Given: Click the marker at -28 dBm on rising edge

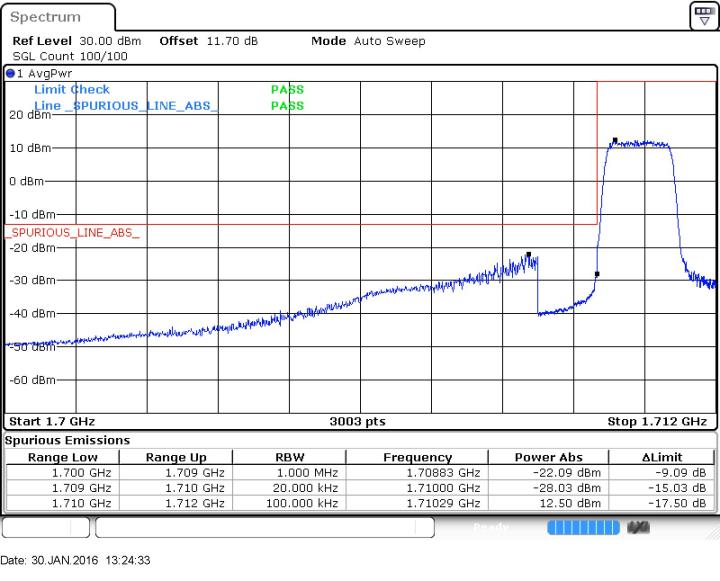Looking at the screenshot, I should click(597, 274).
